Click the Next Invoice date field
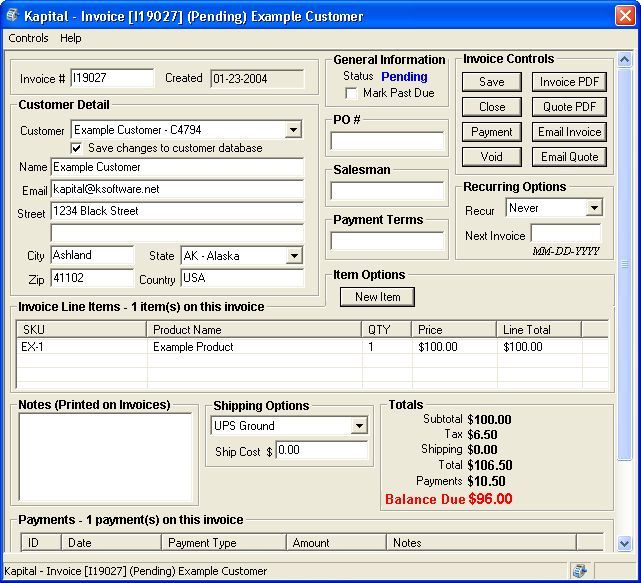Image resolution: width=641 pixels, height=583 pixels. point(566,233)
